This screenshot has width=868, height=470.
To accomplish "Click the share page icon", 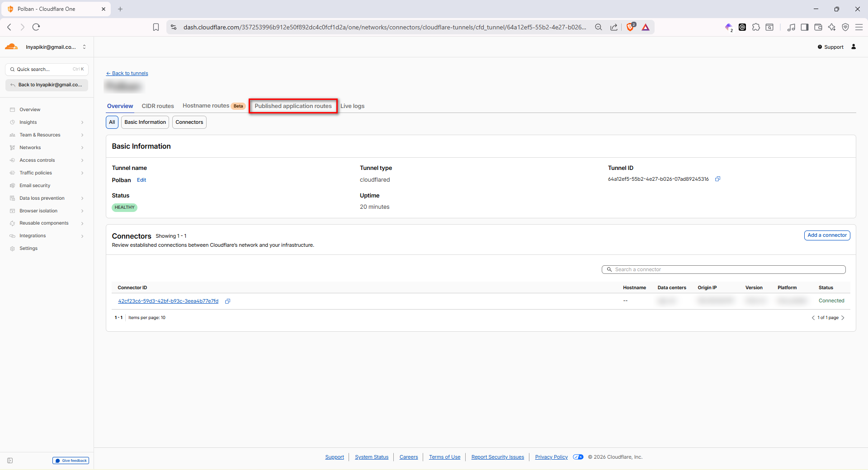I will pyautogui.click(x=613, y=27).
